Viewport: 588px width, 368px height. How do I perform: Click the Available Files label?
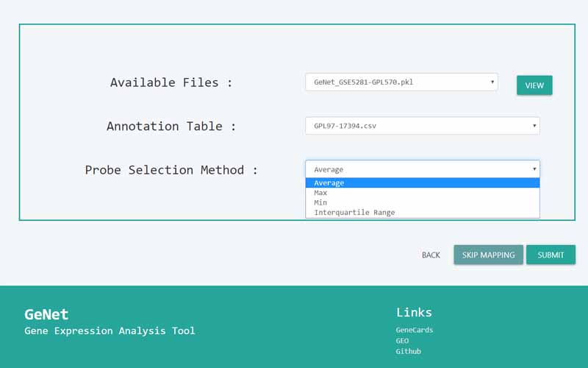click(171, 82)
